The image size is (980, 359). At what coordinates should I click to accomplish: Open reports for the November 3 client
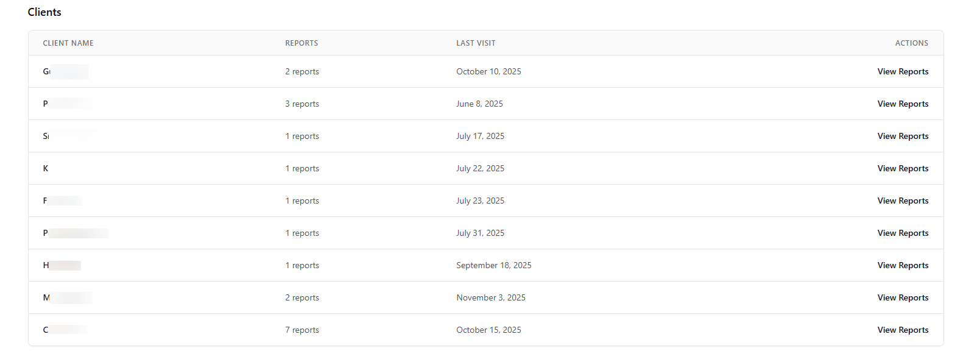point(903,297)
